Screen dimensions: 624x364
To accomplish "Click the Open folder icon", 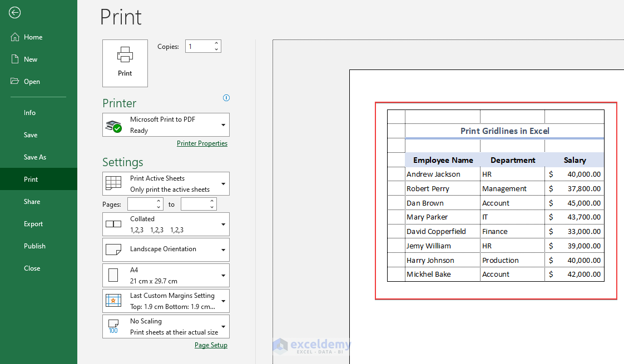I will (x=14, y=81).
